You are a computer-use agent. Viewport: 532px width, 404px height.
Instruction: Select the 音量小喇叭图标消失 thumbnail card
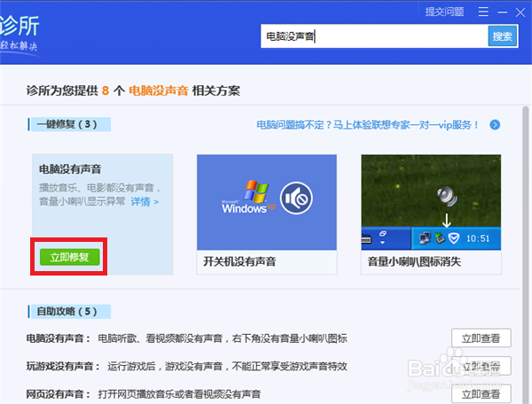(x=431, y=214)
